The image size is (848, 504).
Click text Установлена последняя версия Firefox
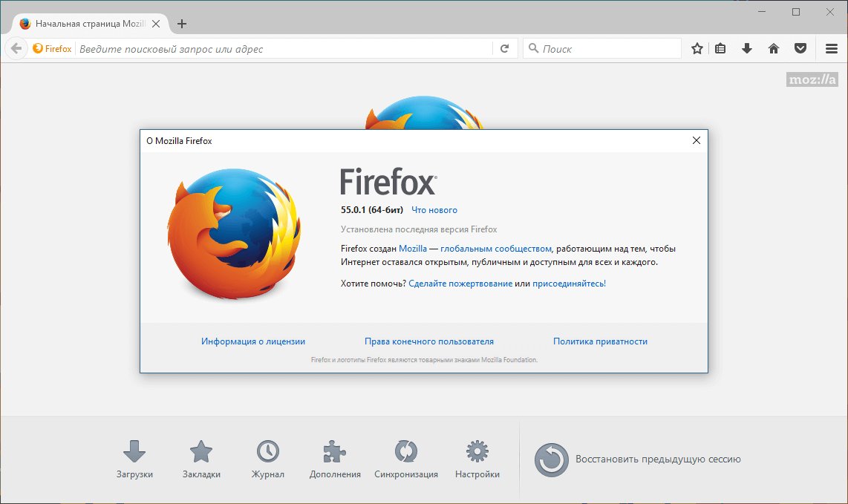pos(419,229)
